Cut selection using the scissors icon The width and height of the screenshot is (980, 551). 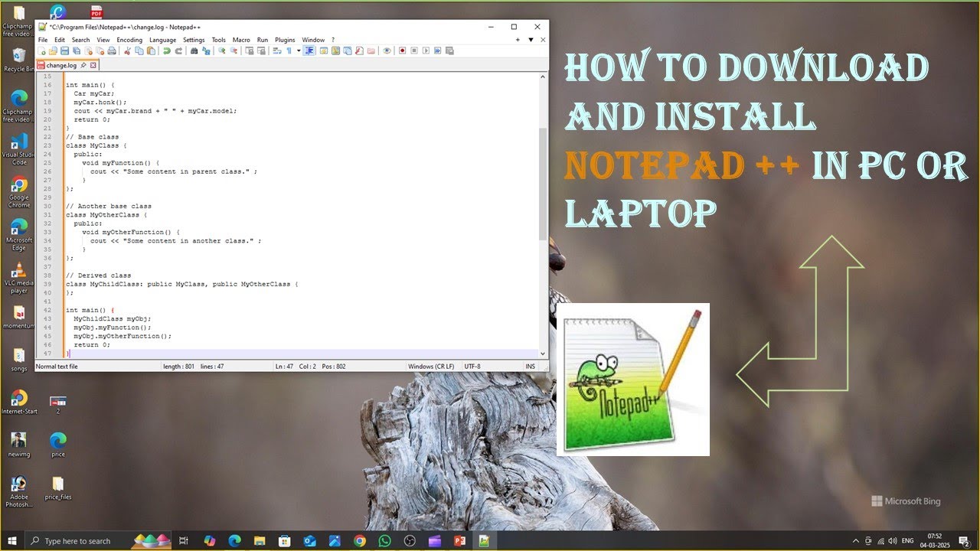click(127, 51)
